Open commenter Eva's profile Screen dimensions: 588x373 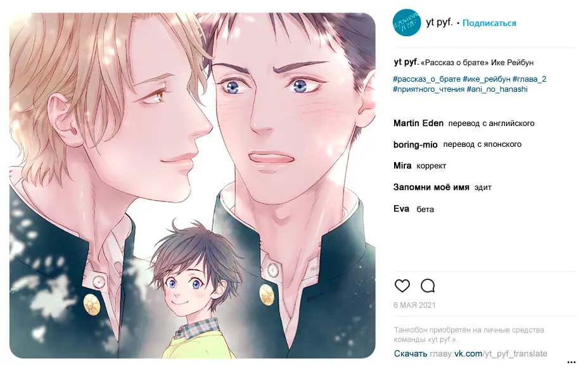coord(401,209)
